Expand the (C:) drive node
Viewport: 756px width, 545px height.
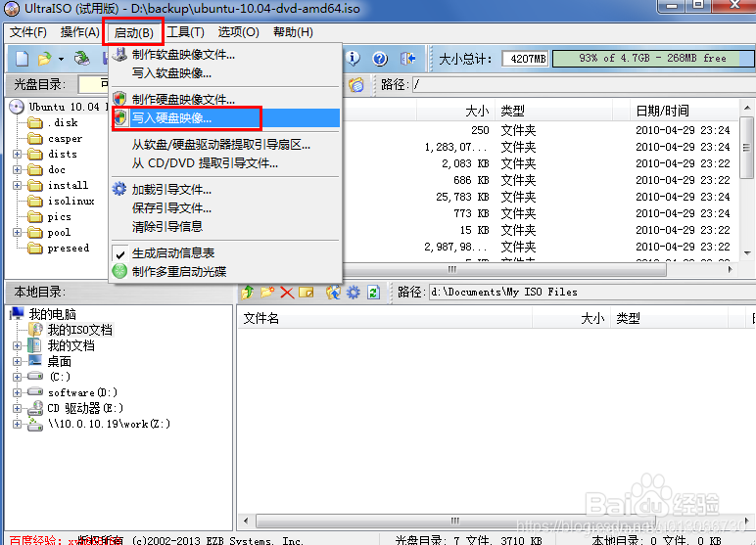[18, 377]
